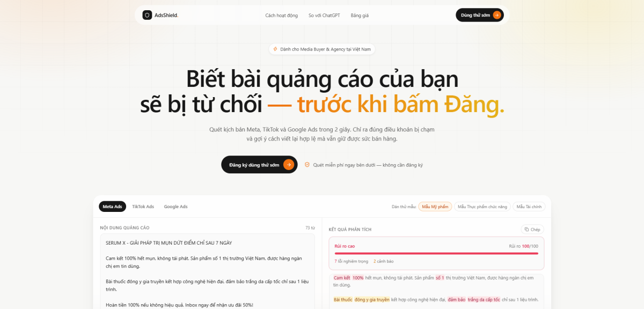This screenshot has height=309, width=644.
Task: Choose the Mẫu Thực phẩm chức năng sample
Action: 482,207
